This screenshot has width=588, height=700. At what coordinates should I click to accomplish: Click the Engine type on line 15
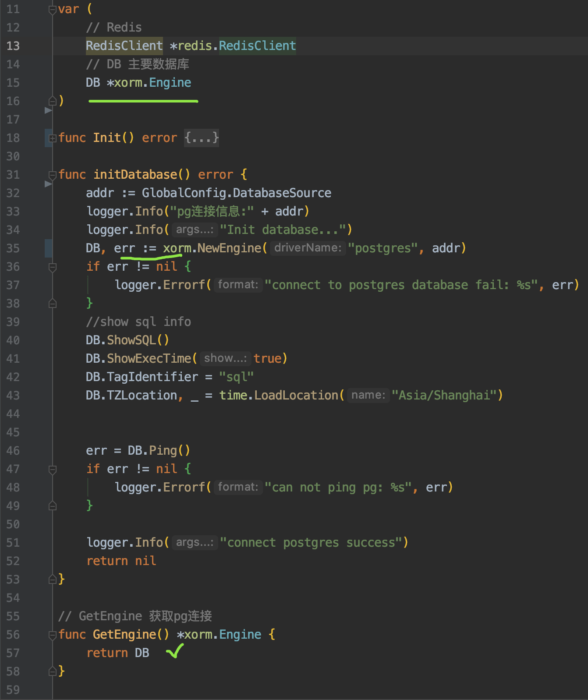170,83
